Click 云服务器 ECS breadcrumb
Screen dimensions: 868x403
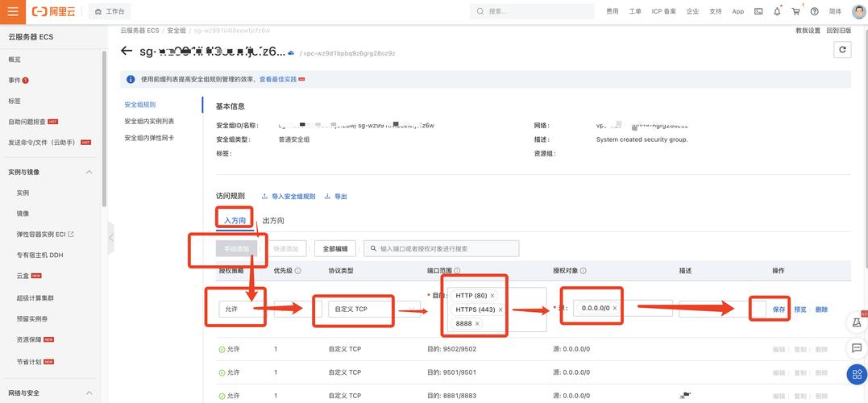coord(139,31)
